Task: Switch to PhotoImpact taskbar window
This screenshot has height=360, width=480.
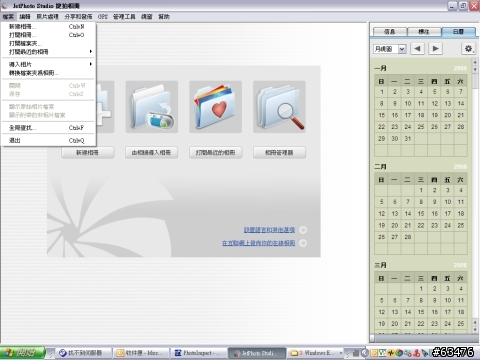Action: click(x=198, y=353)
